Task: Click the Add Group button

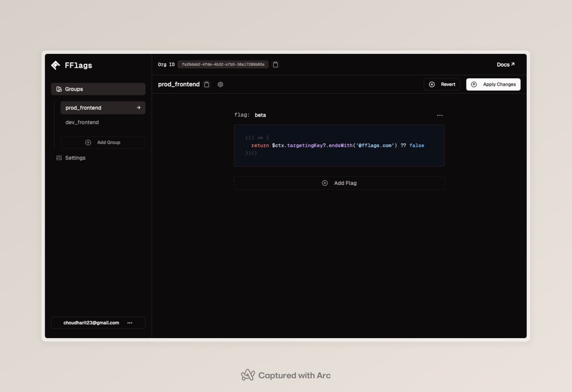Action: coord(102,142)
